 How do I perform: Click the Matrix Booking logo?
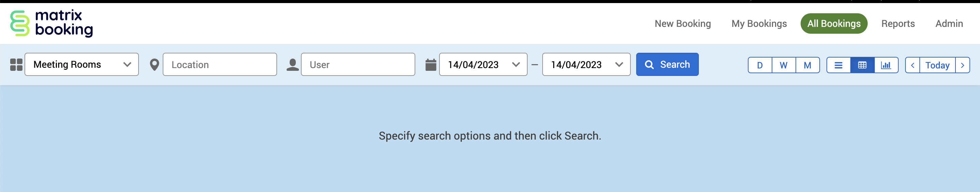click(x=52, y=23)
